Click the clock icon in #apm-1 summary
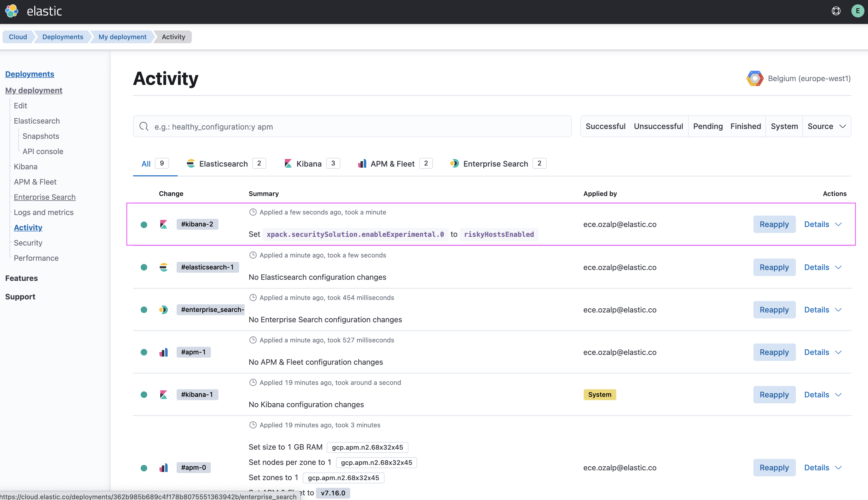868x500 pixels. 253,340
